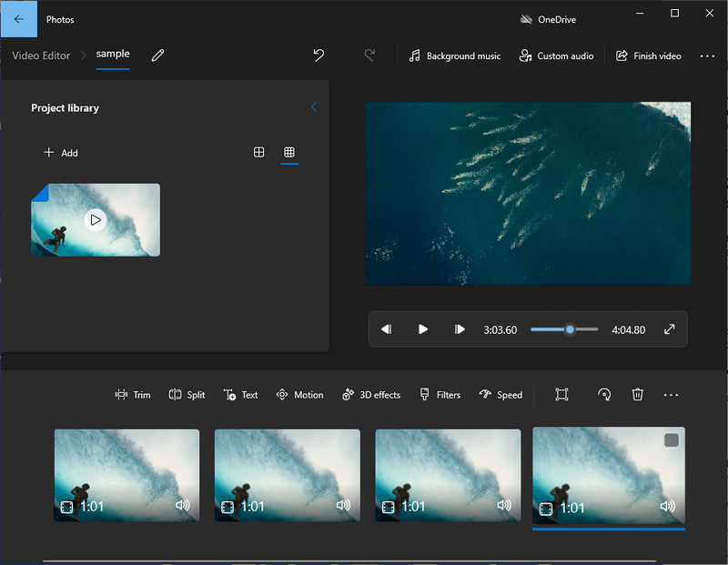Adjust volume on the fourth storyboard clip
Image resolution: width=728 pixels, height=565 pixels.
click(x=667, y=507)
